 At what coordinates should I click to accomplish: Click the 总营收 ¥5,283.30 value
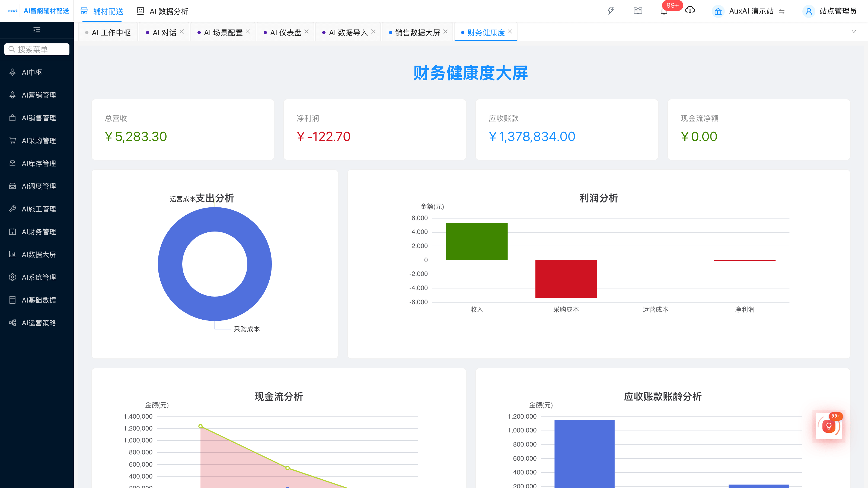[x=136, y=136]
